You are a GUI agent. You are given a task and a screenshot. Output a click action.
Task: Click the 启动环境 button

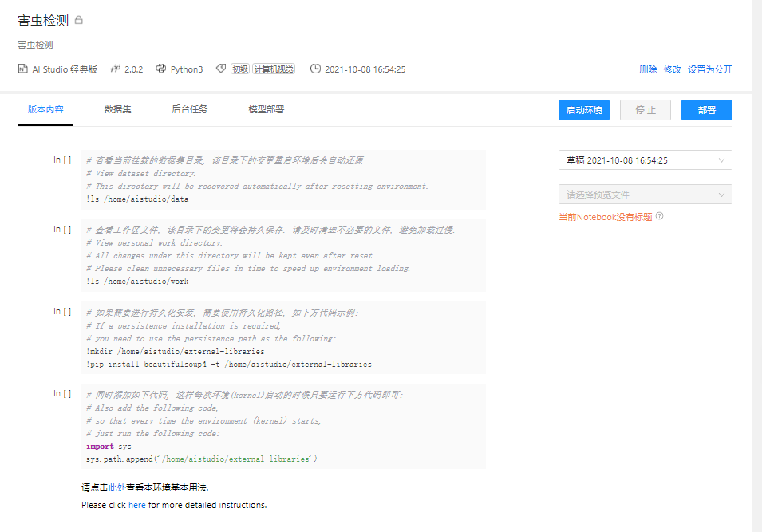[x=583, y=110]
